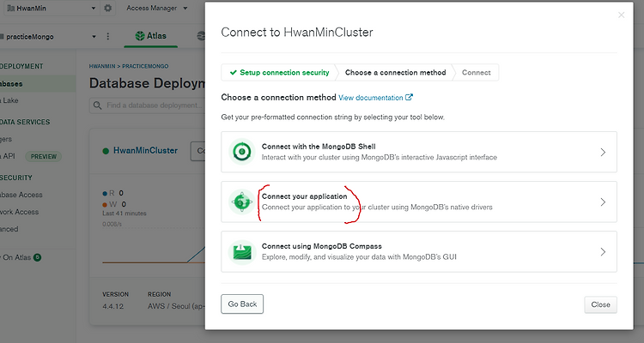Open project kebab menu beside practiceMongo
The height and width of the screenshot is (343, 644).
point(108,37)
